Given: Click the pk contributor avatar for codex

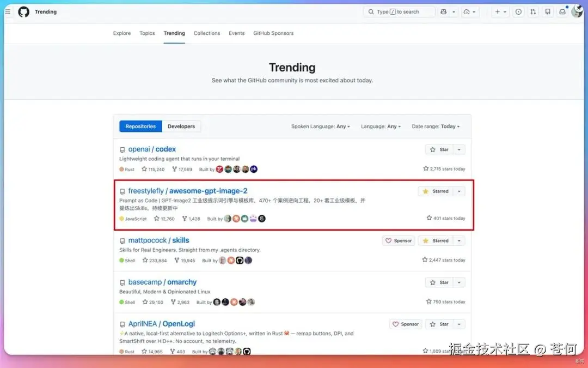Looking at the screenshot, I should point(254,169).
